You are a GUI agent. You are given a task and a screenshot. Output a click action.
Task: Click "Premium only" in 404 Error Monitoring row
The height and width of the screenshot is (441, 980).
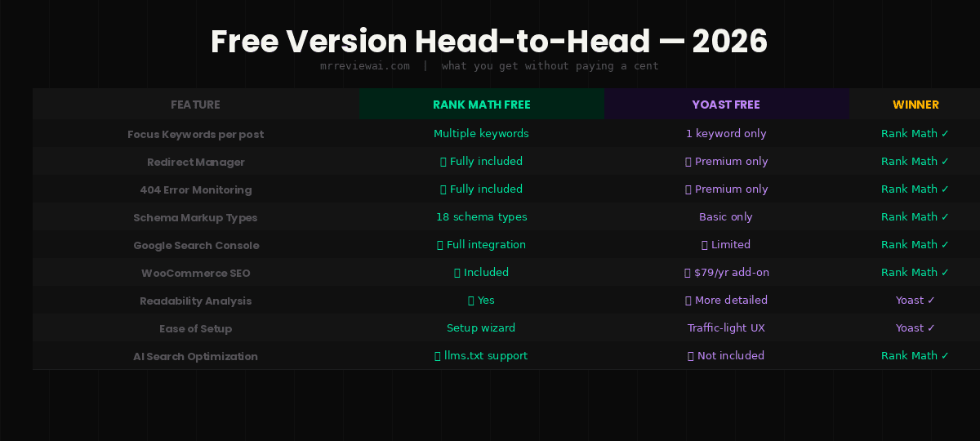(x=726, y=189)
